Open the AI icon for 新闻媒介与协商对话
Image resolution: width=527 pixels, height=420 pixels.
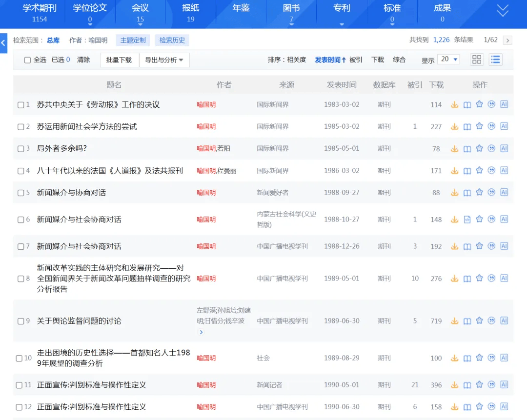coord(504,193)
